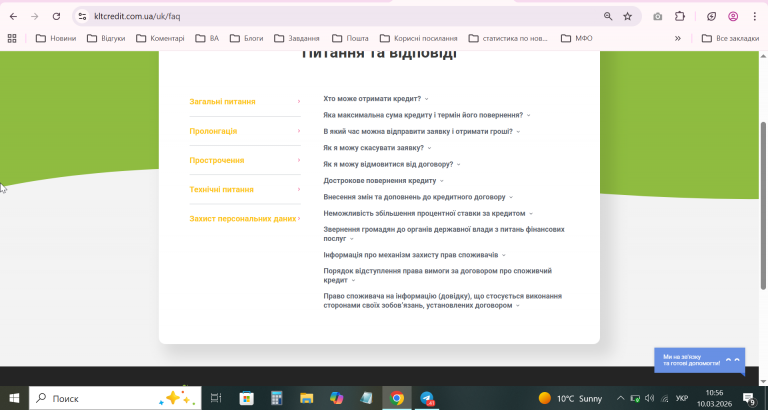Open the Chrome three-dot menu
The height and width of the screenshot is (410, 768).
coord(754,16)
